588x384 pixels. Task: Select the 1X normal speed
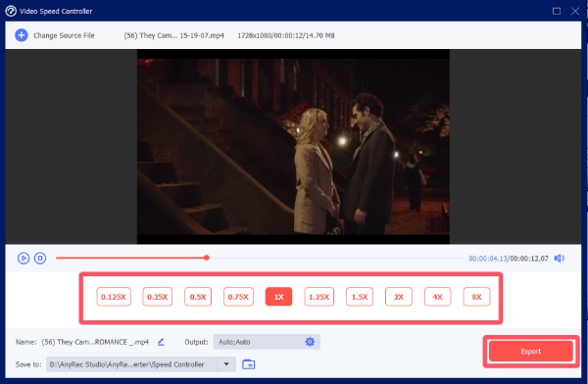(x=278, y=297)
